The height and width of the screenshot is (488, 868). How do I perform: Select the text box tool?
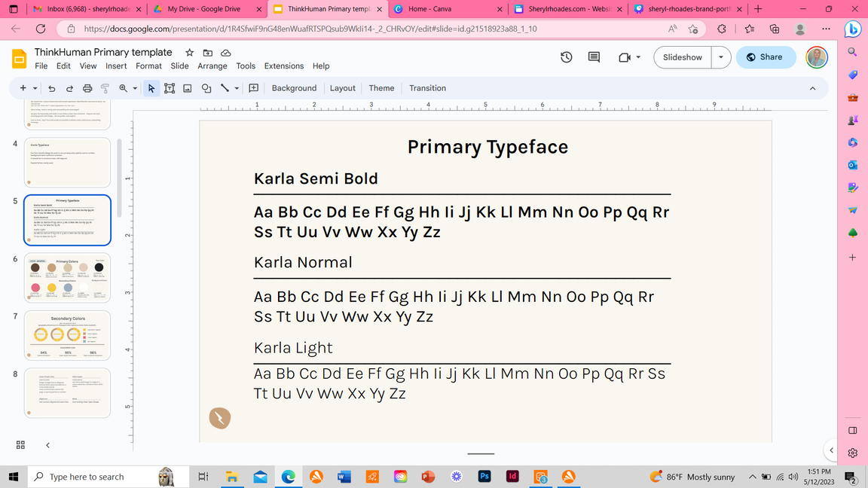tap(170, 88)
